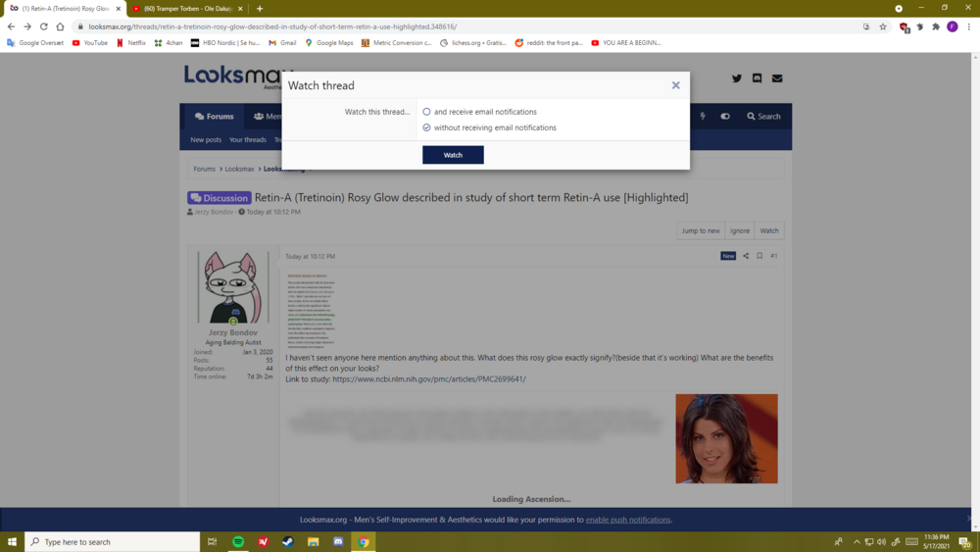Open reddit bookmark
The image size is (980, 552).
click(x=549, y=43)
